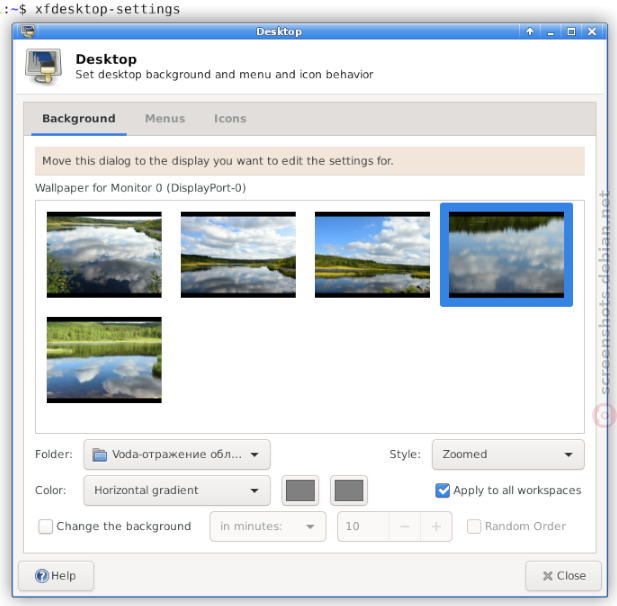Open the Style dropdown showing Zoomed
Screen dimensions: 617x606
tap(508, 454)
